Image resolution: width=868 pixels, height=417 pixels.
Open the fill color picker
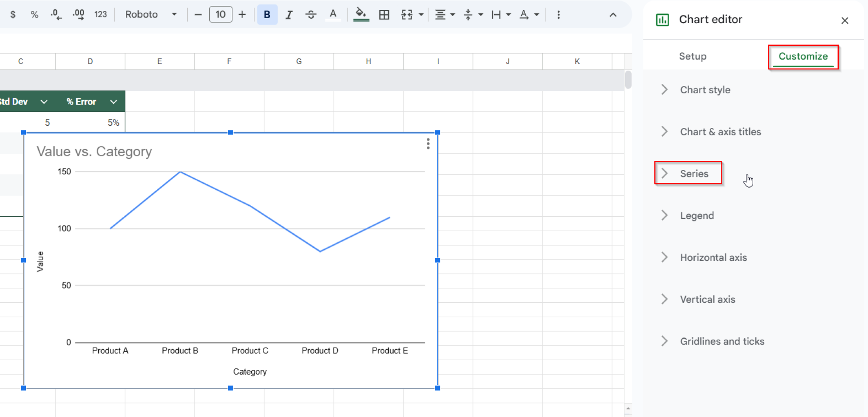tap(361, 14)
